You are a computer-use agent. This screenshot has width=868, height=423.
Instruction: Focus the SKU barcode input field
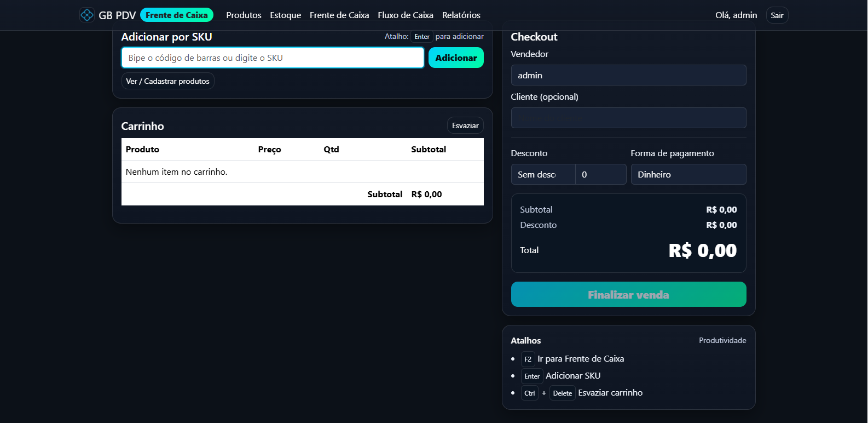click(x=272, y=58)
